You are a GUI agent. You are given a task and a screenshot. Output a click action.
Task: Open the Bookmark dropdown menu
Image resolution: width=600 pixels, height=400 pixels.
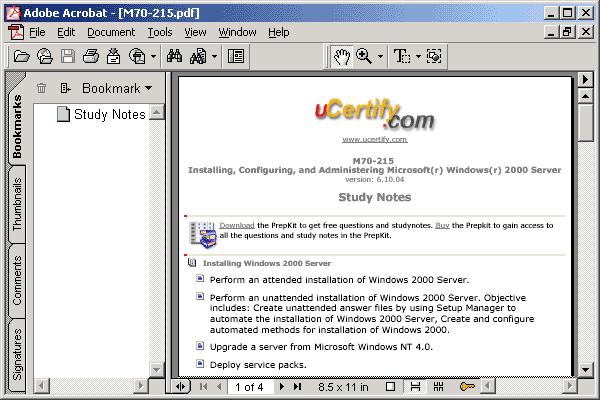tap(117, 88)
